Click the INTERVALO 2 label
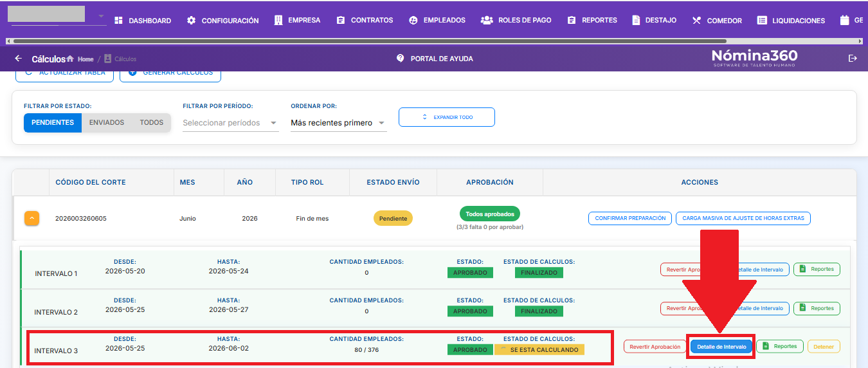 (56, 312)
